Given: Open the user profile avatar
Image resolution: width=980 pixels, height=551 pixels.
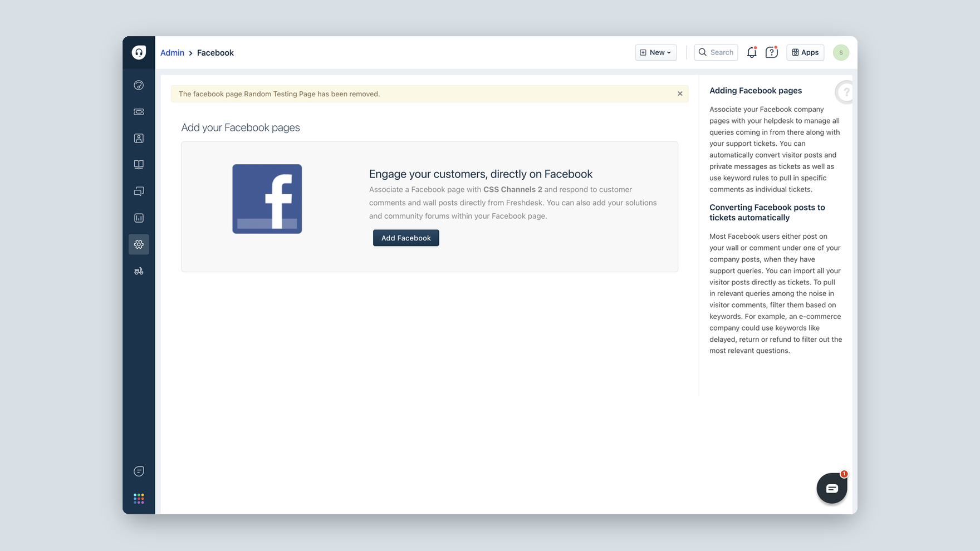Looking at the screenshot, I should coord(841,52).
